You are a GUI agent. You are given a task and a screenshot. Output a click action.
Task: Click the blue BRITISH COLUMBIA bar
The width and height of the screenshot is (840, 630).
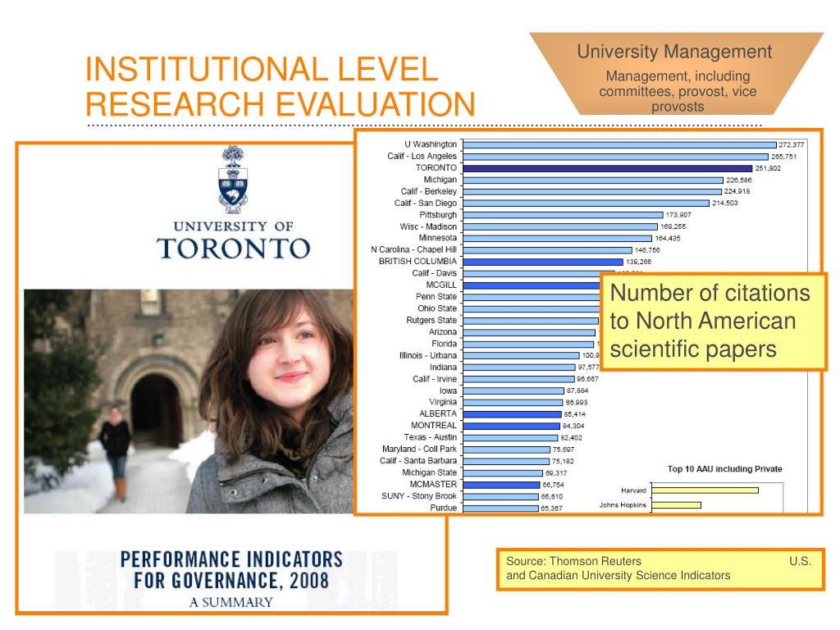(x=543, y=262)
